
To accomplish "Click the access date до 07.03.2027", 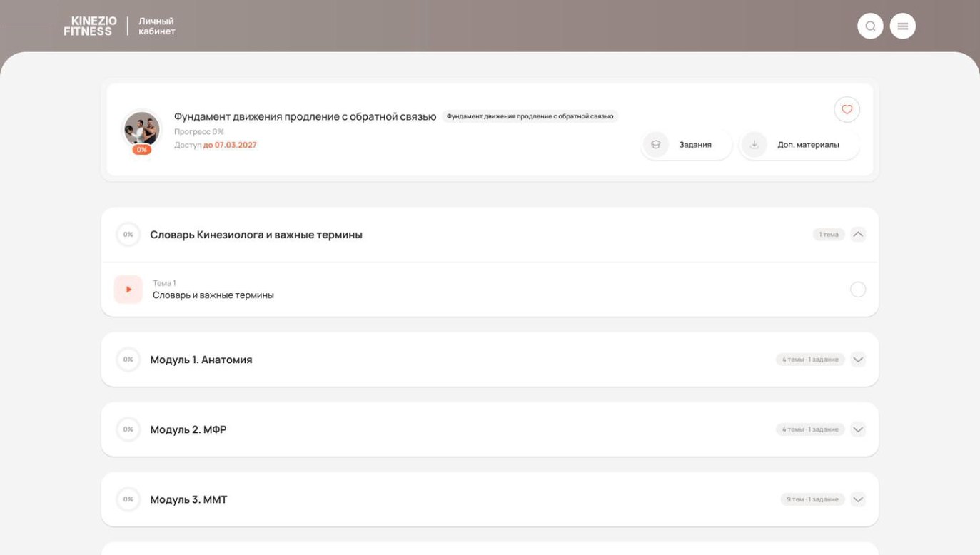I will coord(230,145).
